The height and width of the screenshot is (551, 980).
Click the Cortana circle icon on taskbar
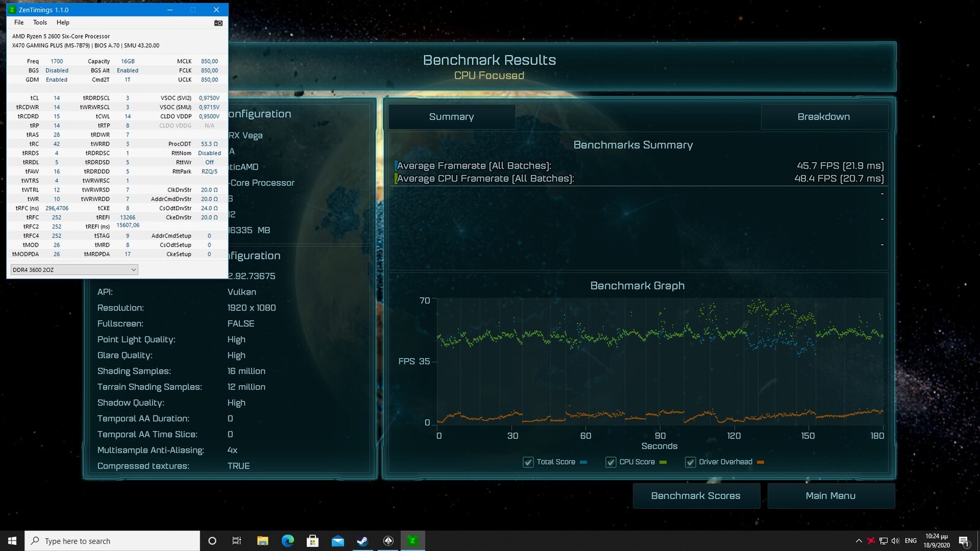coord(212,541)
